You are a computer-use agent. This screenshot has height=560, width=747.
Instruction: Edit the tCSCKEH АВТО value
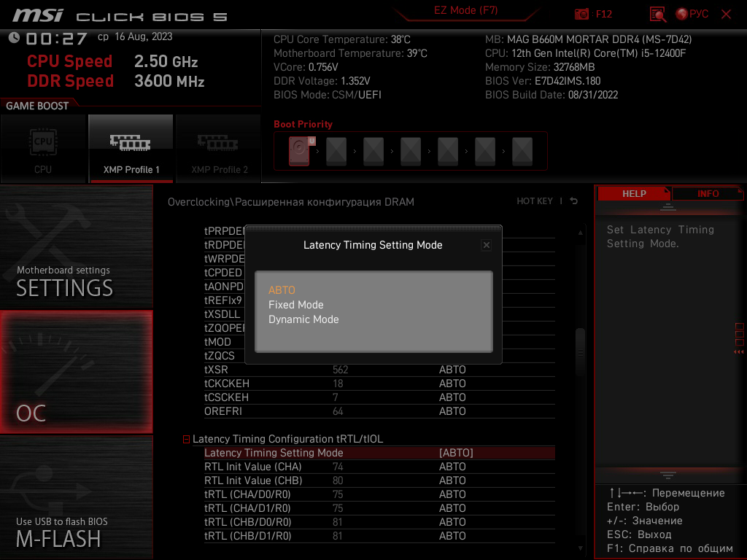coord(452,397)
